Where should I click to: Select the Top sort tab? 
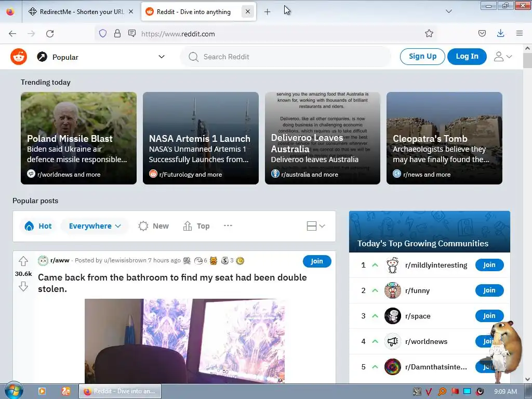(196, 226)
